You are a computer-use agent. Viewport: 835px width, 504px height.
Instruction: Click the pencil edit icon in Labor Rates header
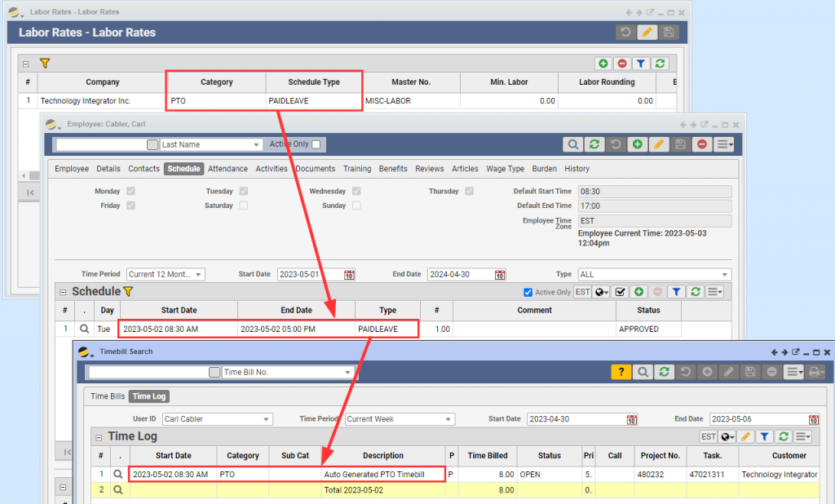647,33
